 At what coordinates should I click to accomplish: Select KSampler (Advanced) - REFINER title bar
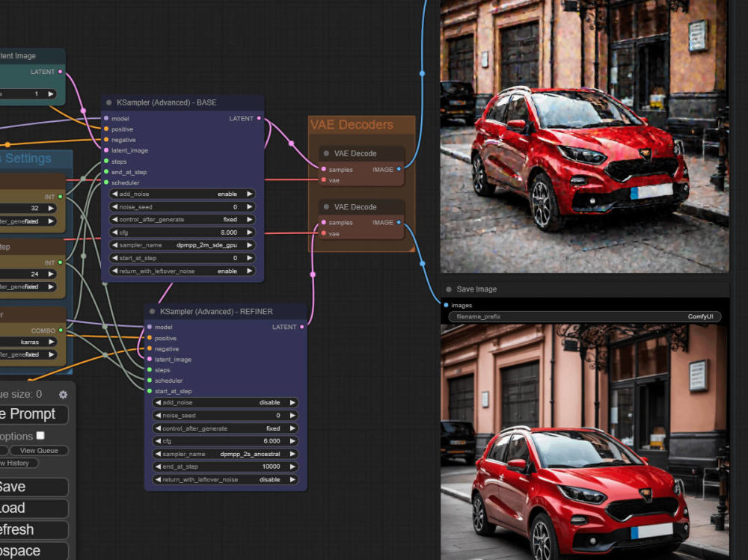[x=226, y=312]
